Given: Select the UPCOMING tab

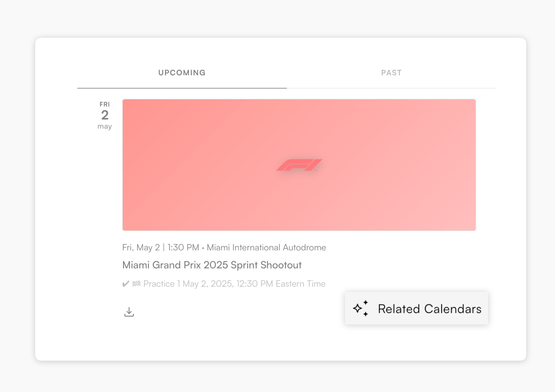Looking at the screenshot, I should click(182, 73).
